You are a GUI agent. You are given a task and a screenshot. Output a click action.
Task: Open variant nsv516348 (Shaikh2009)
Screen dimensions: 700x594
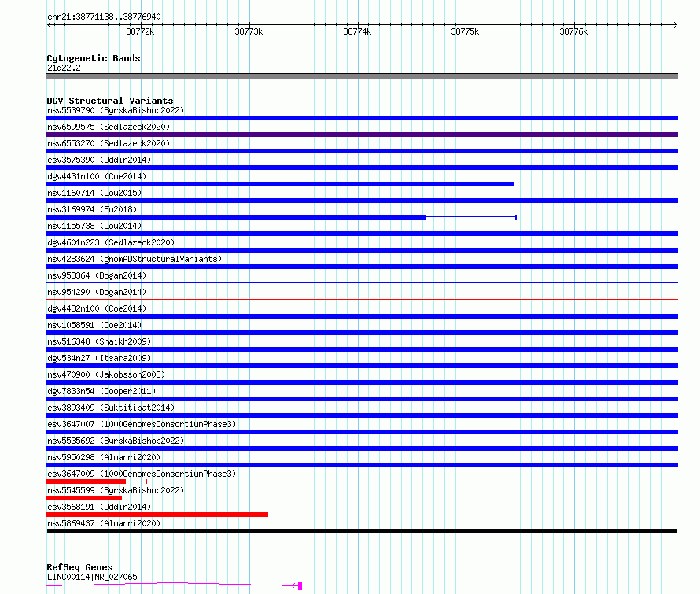click(x=99, y=341)
